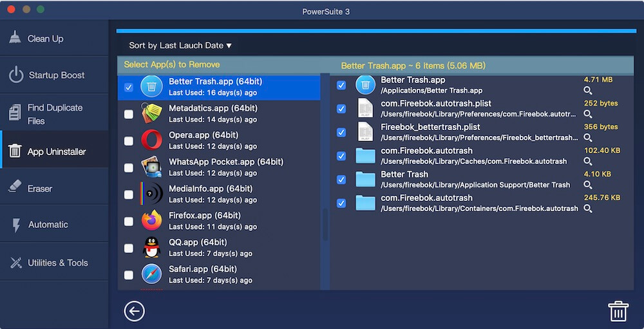Click magnifier for the 4.10 KB folder

[x=588, y=185]
